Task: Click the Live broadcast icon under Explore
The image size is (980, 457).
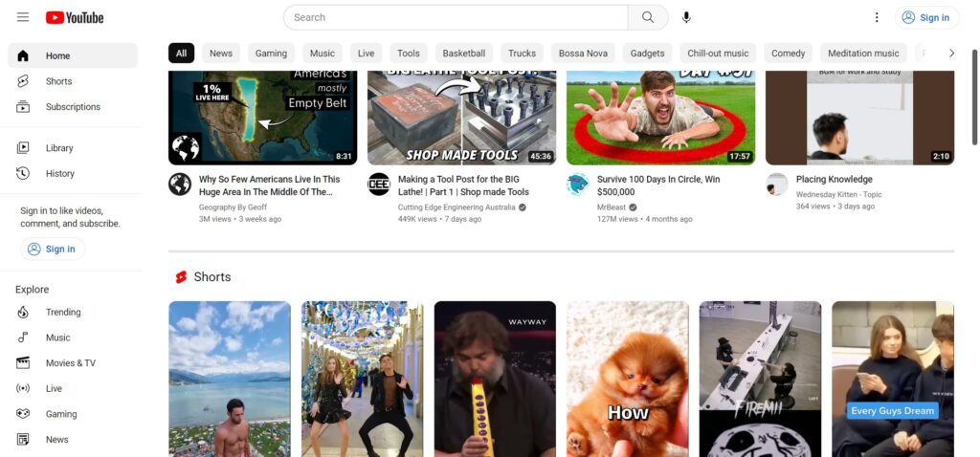Action: (23, 388)
